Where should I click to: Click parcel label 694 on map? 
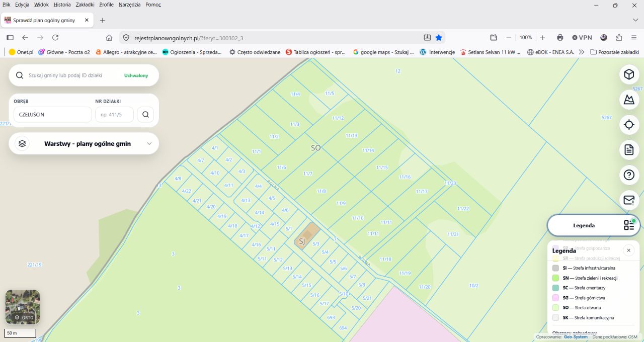343,328
